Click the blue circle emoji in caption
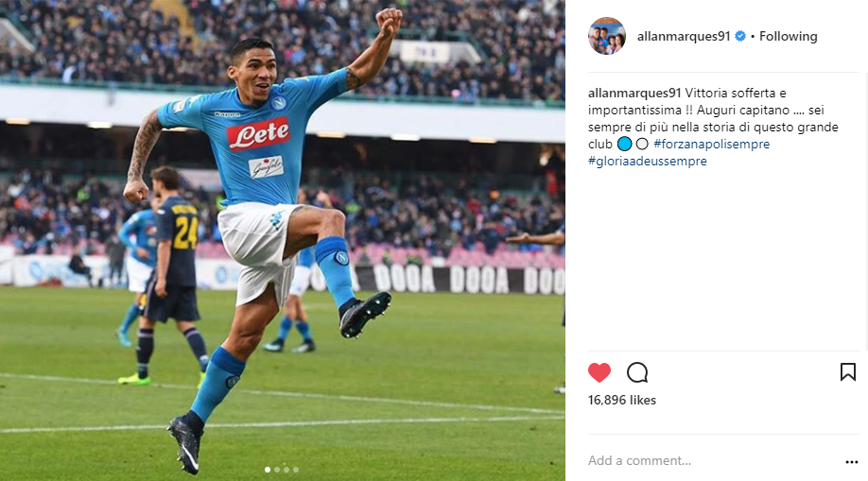Viewport: 868px width, 481px height. tap(624, 144)
